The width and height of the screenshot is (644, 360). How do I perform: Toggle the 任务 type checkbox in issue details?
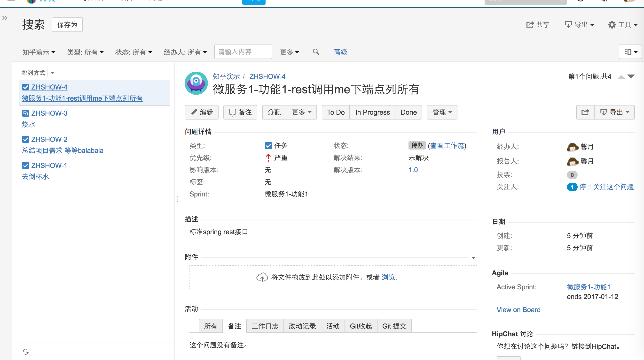(x=268, y=146)
